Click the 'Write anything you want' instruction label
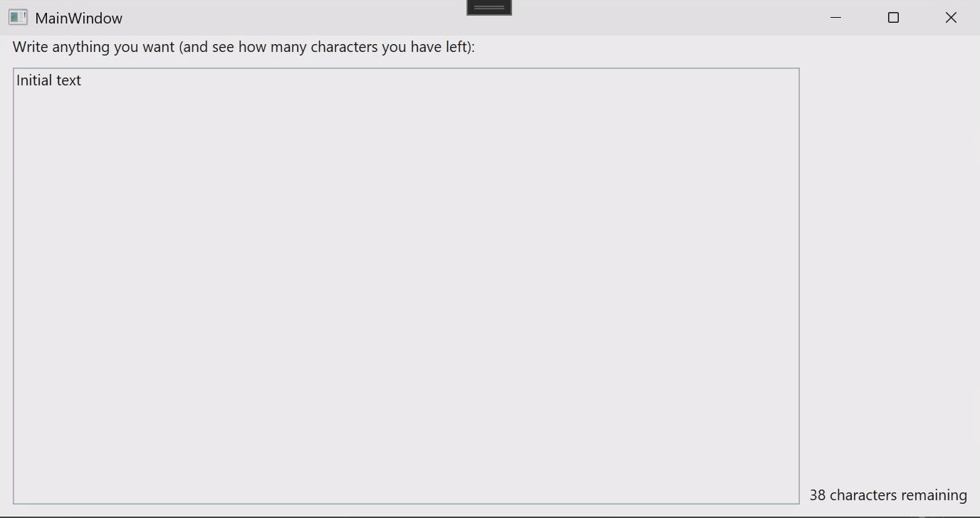980x518 pixels. click(244, 48)
